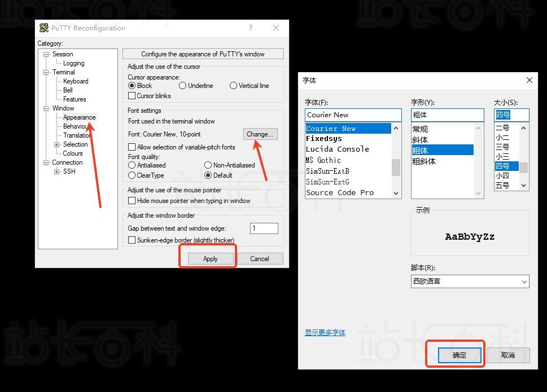Confirm font with 确定 button
Image resolution: width=547 pixels, height=392 pixels.
[x=460, y=355]
